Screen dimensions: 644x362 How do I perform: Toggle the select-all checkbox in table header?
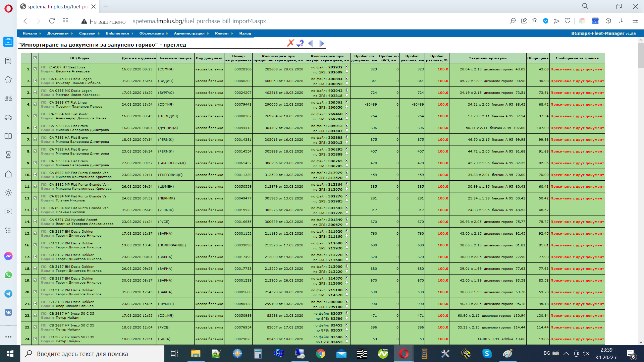[x=35, y=58]
